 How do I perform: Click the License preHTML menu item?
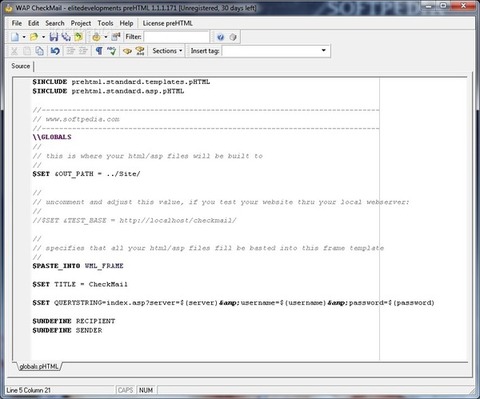(x=167, y=23)
